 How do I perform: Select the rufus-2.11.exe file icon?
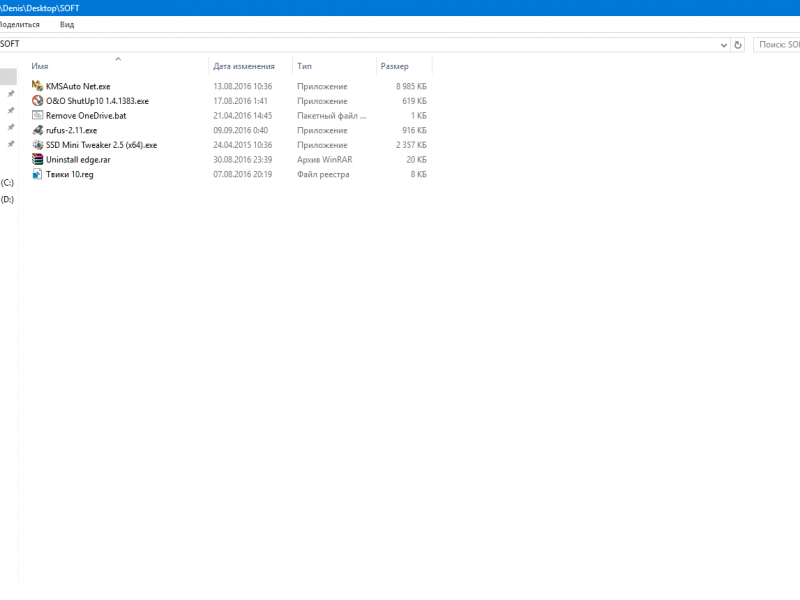[x=37, y=130]
